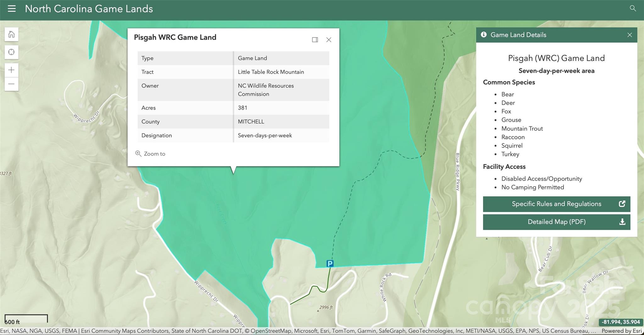Viewport: 644px width, 335px height.
Task: Click the Tract row Little Table Rock Mountain
Action: pyautogui.click(x=271, y=72)
